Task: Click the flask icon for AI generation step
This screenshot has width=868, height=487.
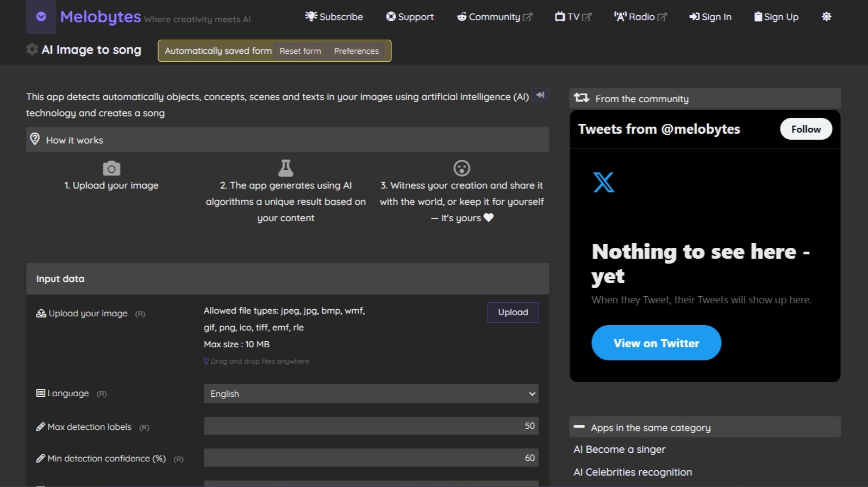Action: tap(285, 168)
